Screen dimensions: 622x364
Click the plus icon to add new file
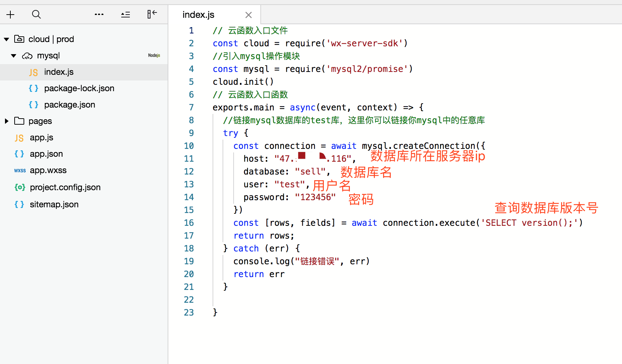pyautogui.click(x=11, y=15)
